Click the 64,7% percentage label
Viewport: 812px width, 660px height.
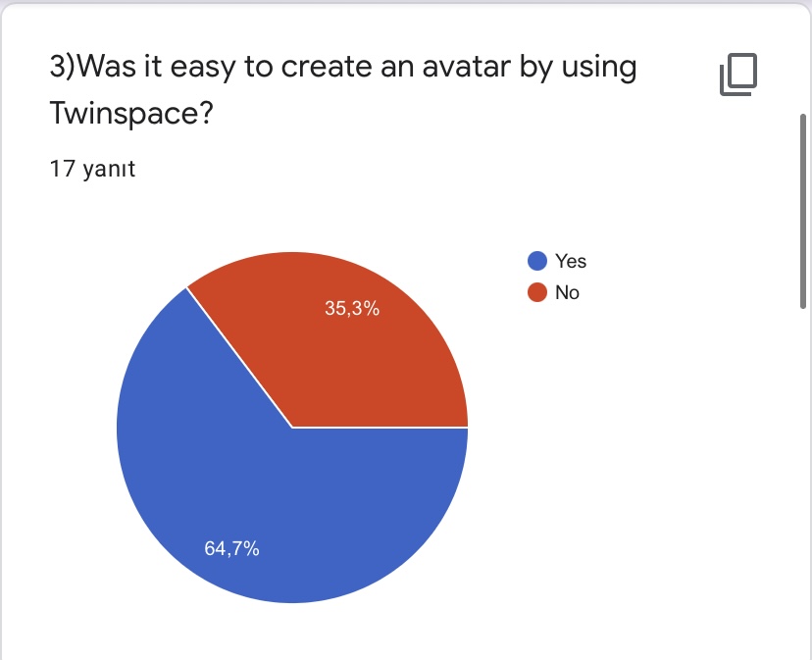(231, 549)
